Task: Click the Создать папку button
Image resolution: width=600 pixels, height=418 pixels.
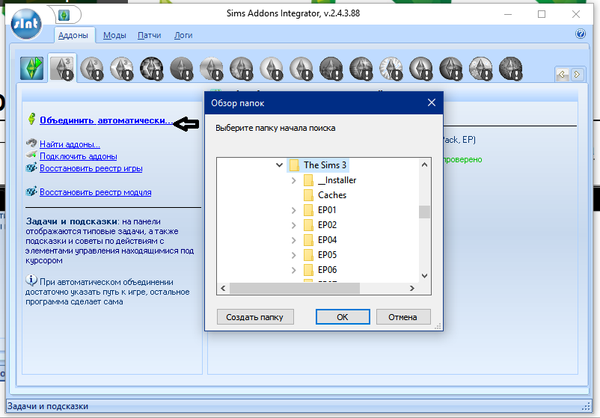Action: pos(255,317)
